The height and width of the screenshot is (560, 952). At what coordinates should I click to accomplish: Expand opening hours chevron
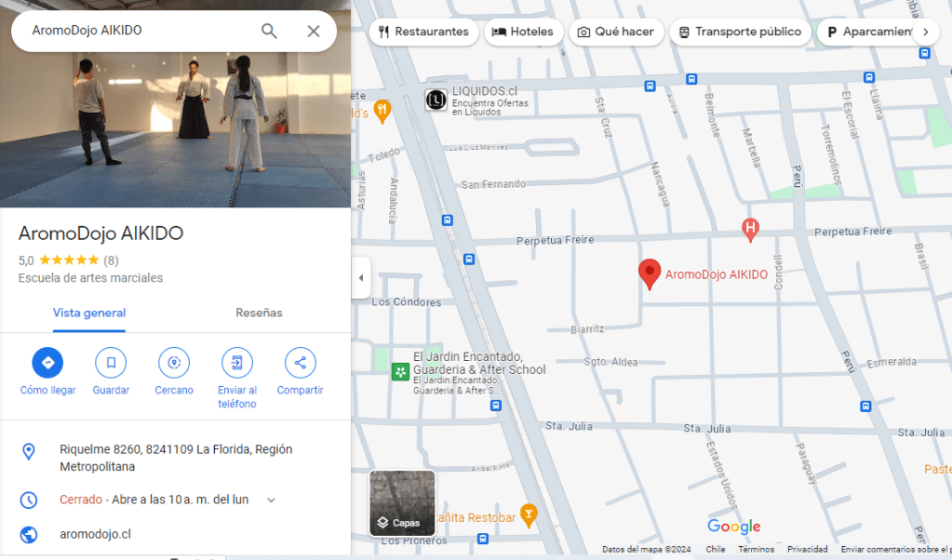pyautogui.click(x=271, y=500)
